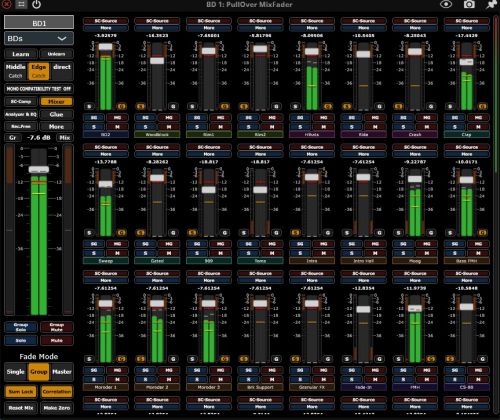
Task: Click the Make Zero button
Action: [x=57, y=408]
